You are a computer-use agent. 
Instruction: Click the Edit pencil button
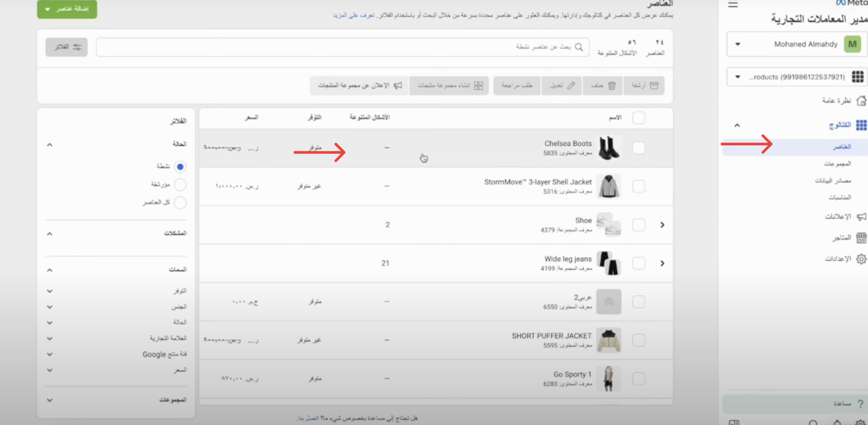562,86
